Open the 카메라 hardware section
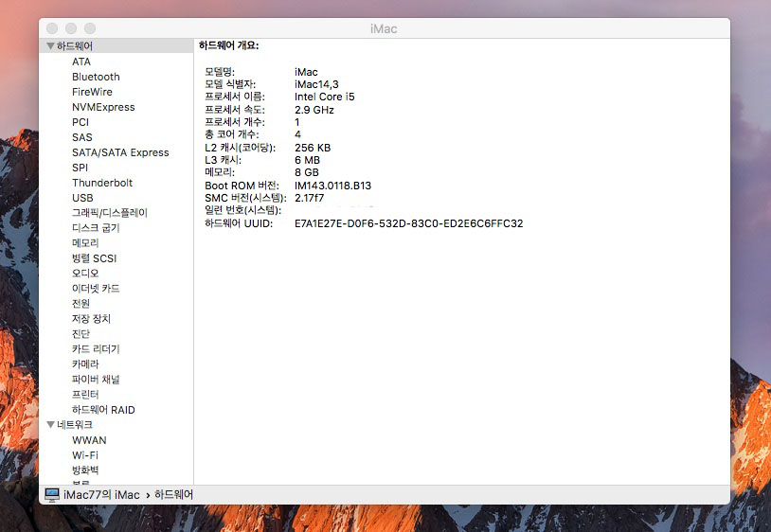This screenshot has height=532, width=771. pos(85,364)
